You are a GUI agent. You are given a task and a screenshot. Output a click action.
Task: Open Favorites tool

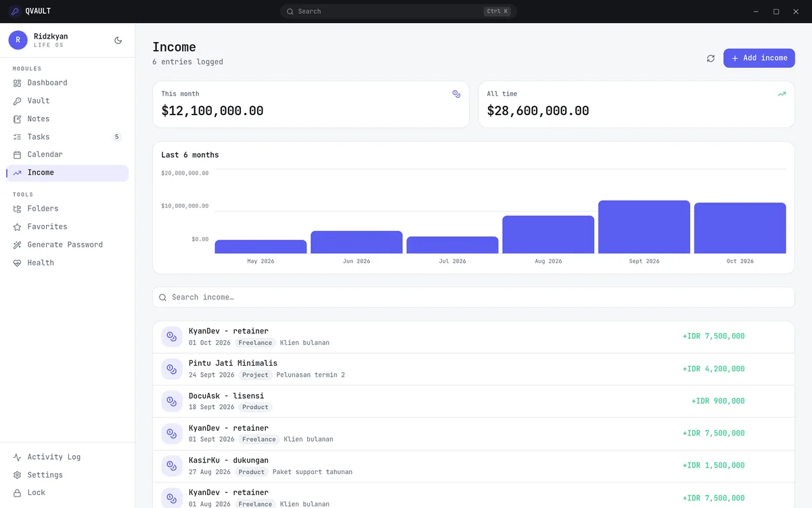(68, 227)
